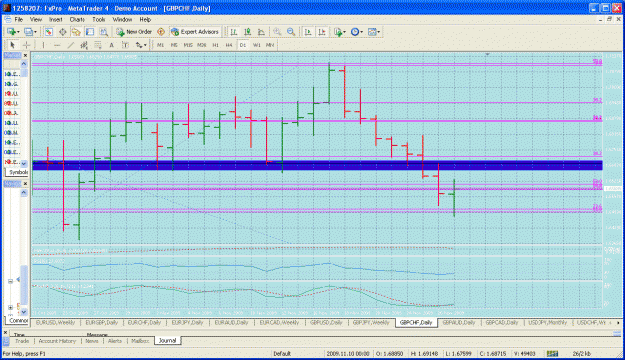Open the MetaEditor diamond icon
625x360 pixels.
click(161, 31)
